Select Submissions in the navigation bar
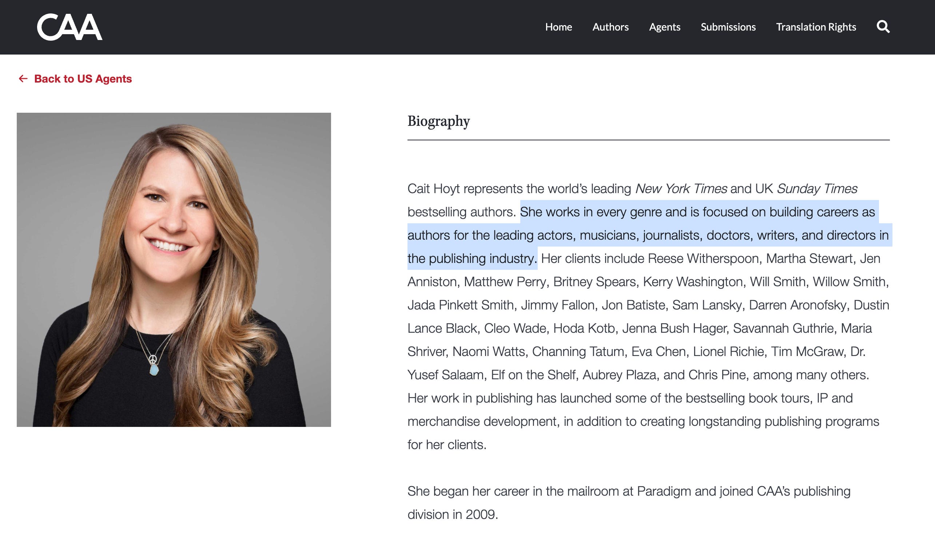 (x=728, y=27)
